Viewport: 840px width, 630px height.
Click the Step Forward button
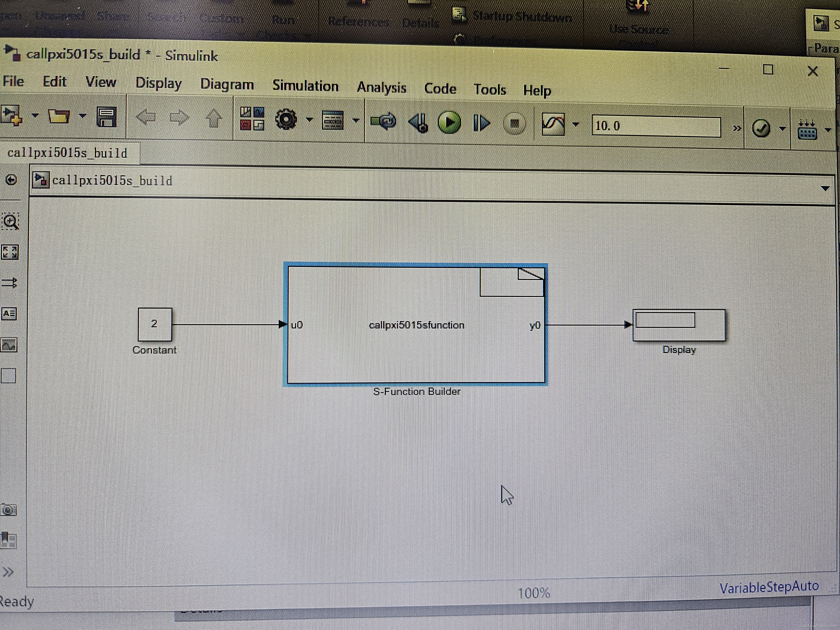point(482,123)
